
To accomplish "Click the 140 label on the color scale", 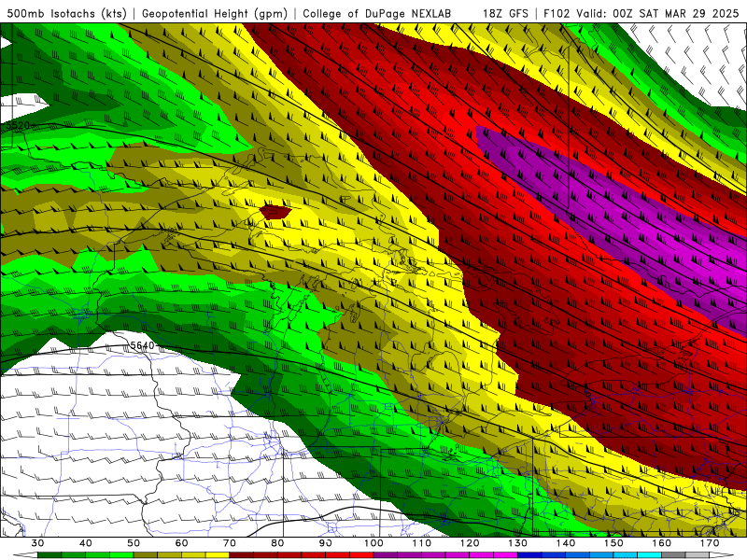I will click(566, 543).
